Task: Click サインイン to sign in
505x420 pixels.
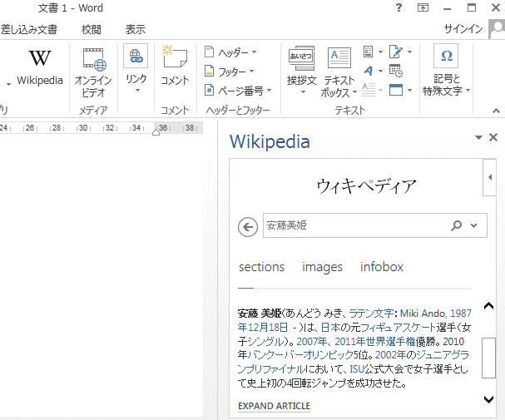Action: (x=463, y=29)
